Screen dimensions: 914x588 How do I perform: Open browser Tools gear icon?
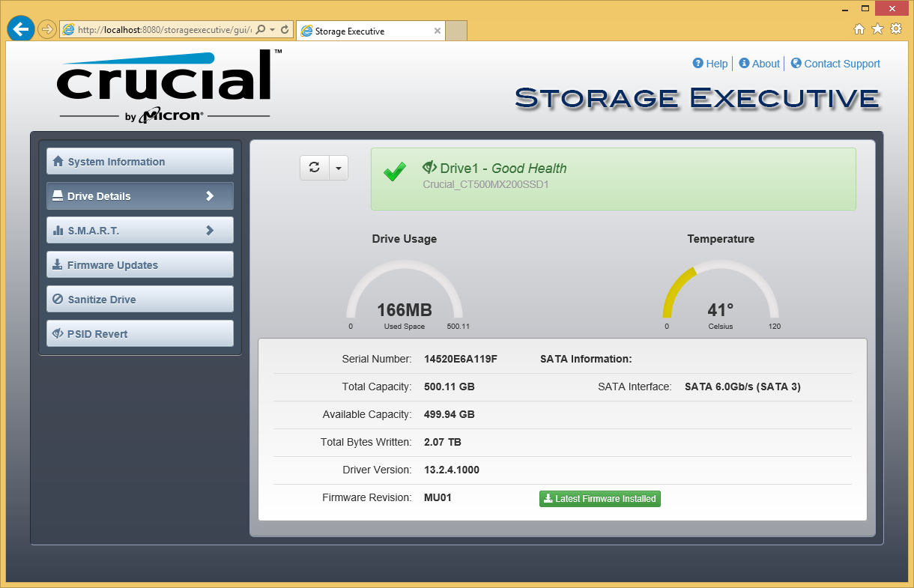pyautogui.click(x=895, y=29)
